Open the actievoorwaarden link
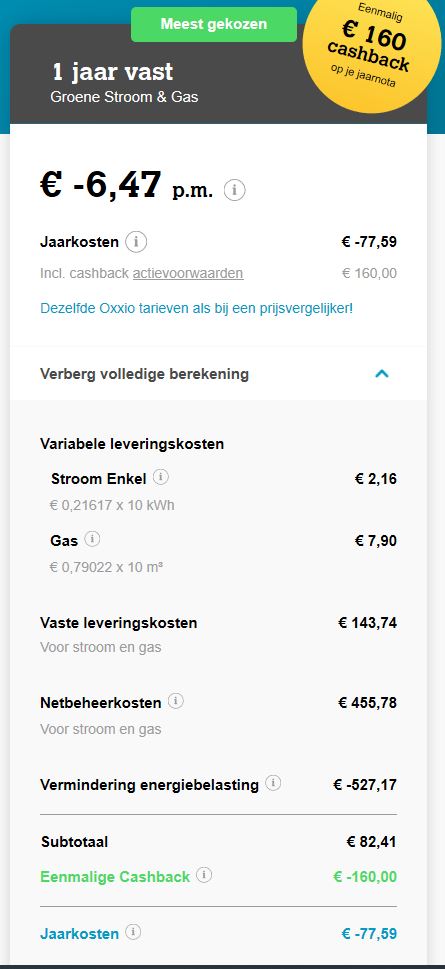445x969 pixels. 188,273
